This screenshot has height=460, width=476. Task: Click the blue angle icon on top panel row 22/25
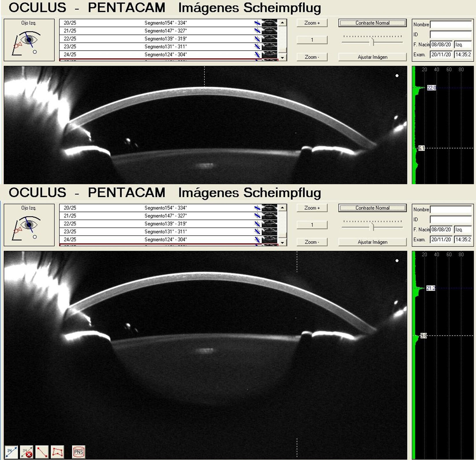click(x=257, y=39)
